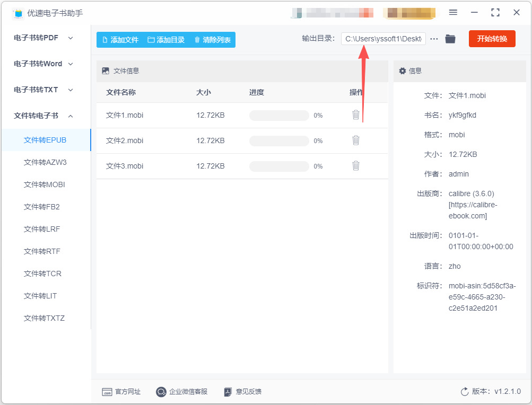This screenshot has width=532, height=405.
Task: Click the version refresh icon
Action: pyautogui.click(x=465, y=392)
